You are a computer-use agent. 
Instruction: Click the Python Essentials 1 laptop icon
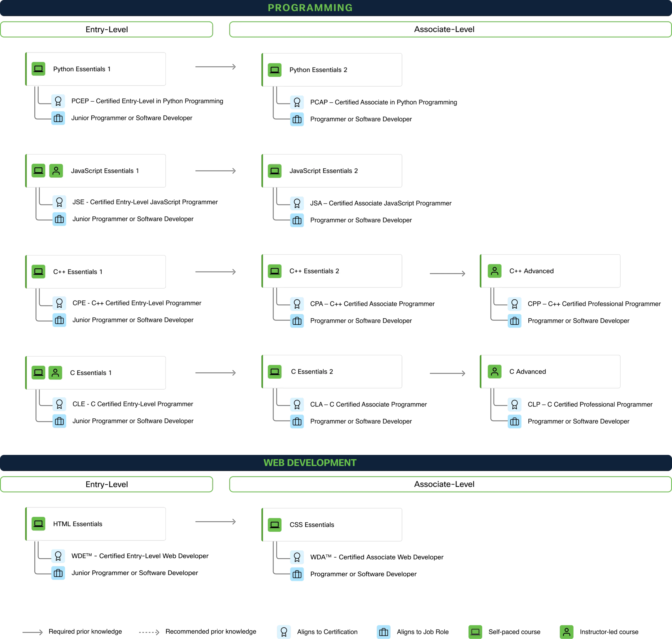click(39, 69)
